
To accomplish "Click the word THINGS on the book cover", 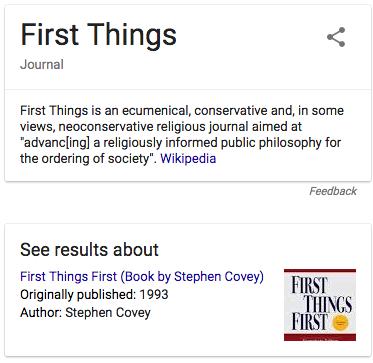I will point(329,305).
